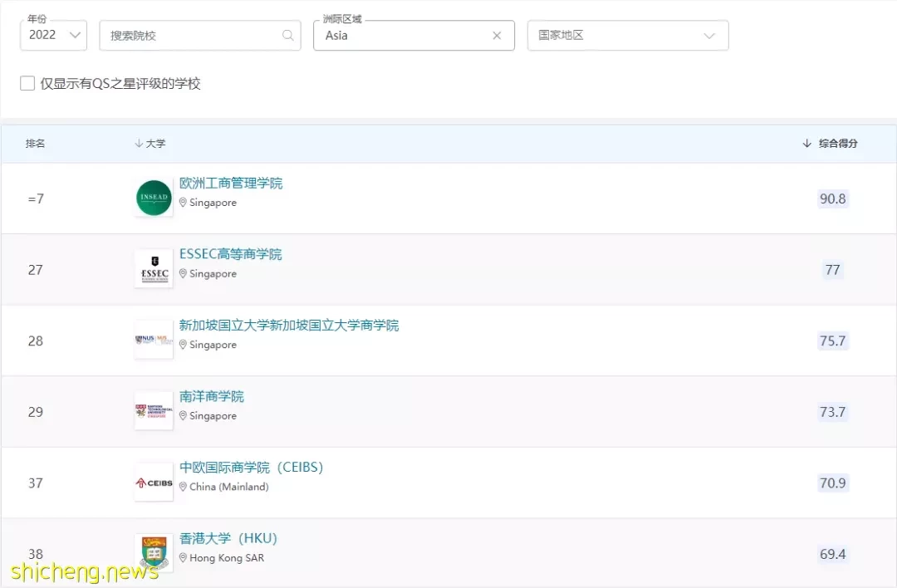Click the NUS logo thumbnail
The image size is (897, 588).
point(154,340)
